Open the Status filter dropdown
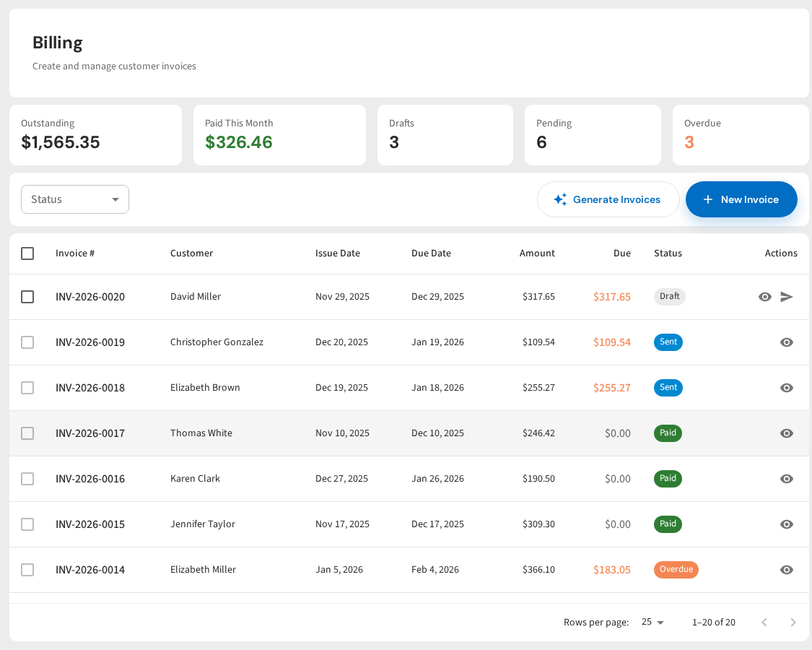The width and height of the screenshot is (812, 650). click(x=75, y=199)
